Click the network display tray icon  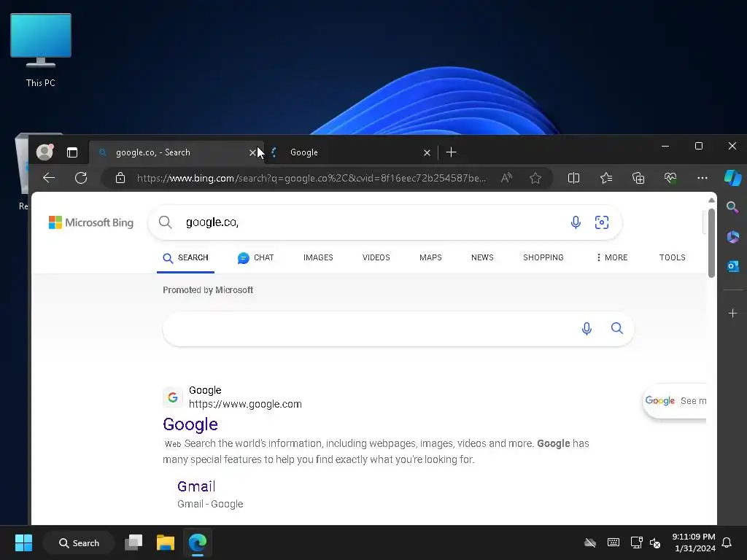(x=636, y=542)
